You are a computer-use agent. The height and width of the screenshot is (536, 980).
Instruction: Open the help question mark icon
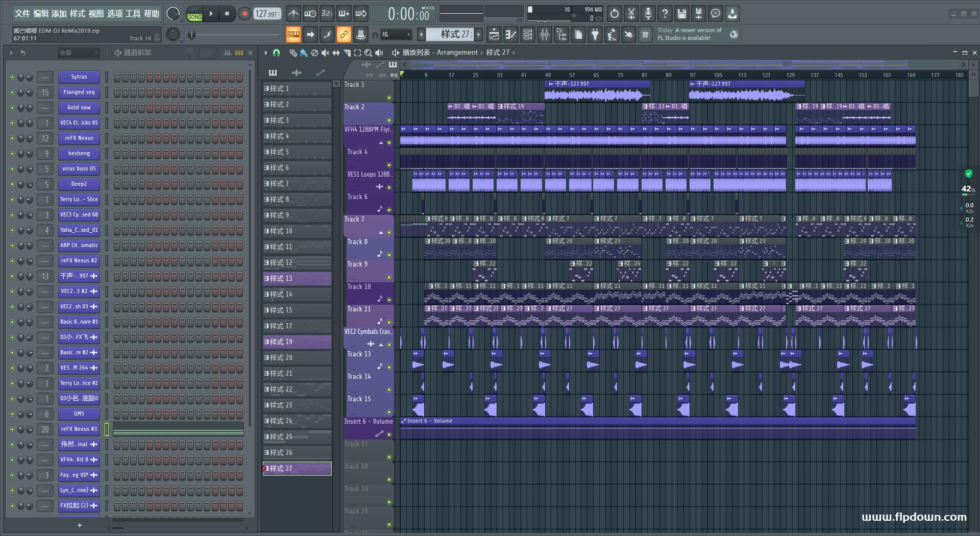tap(665, 14)
